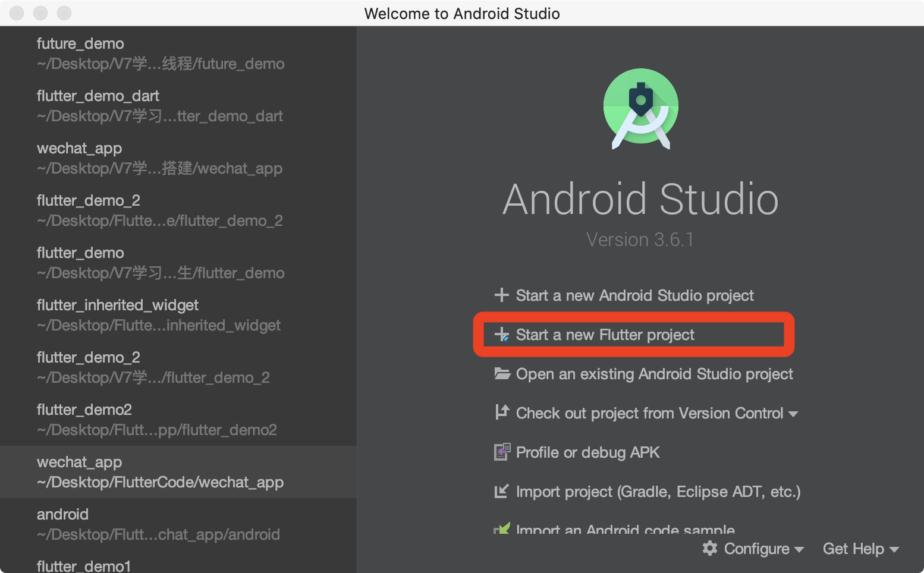
Task: Click the plus icon for new Android Studio project
Action: coord(502,295)
